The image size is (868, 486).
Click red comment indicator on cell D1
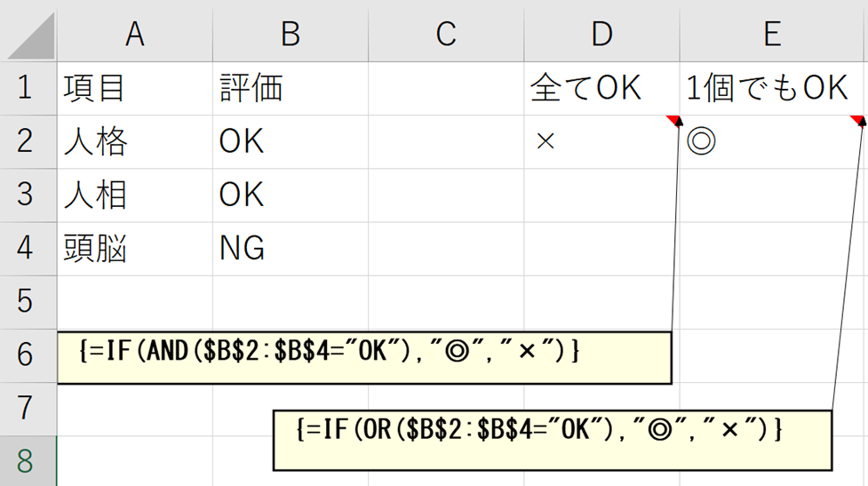coord(673,120)
